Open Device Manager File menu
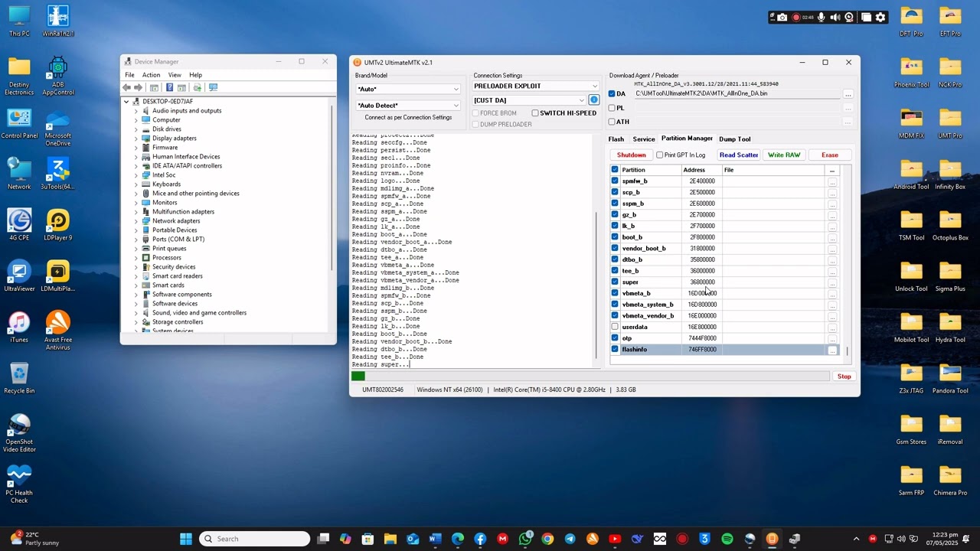 129,75
